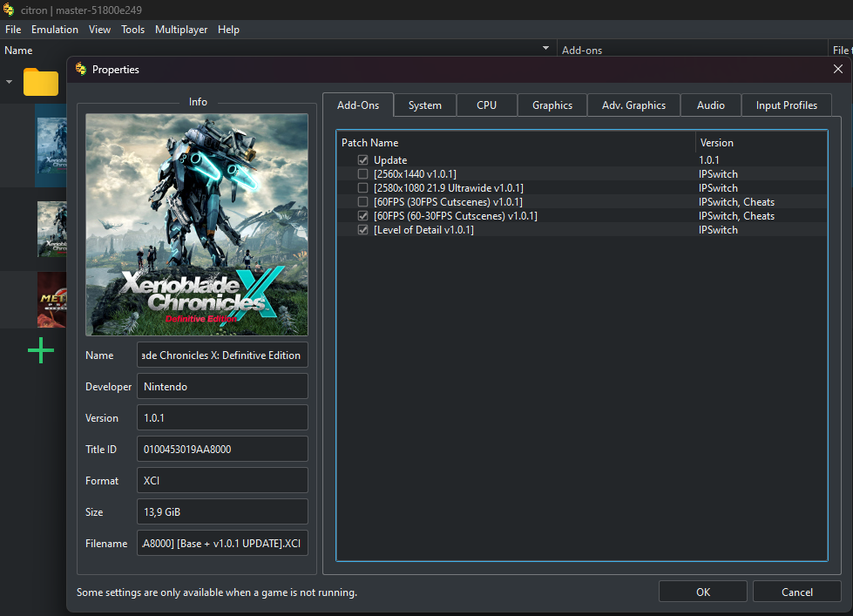The image size is (853, 616).
Task: Open the View menu
Action: (99, 30)
